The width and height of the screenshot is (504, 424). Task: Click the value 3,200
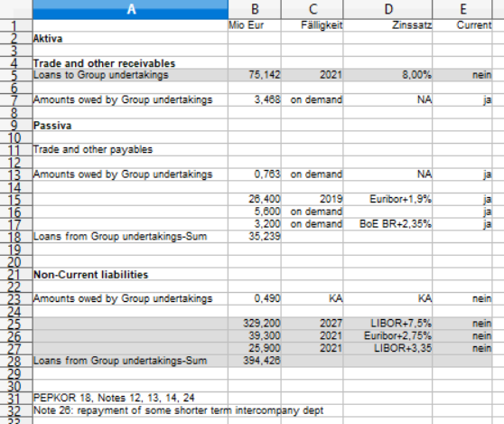[255, 224]
